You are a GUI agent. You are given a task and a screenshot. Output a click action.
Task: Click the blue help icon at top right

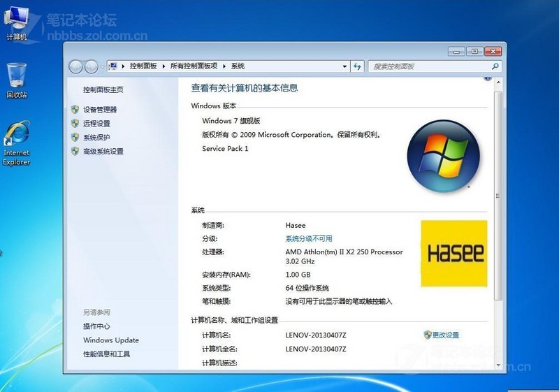487,78
